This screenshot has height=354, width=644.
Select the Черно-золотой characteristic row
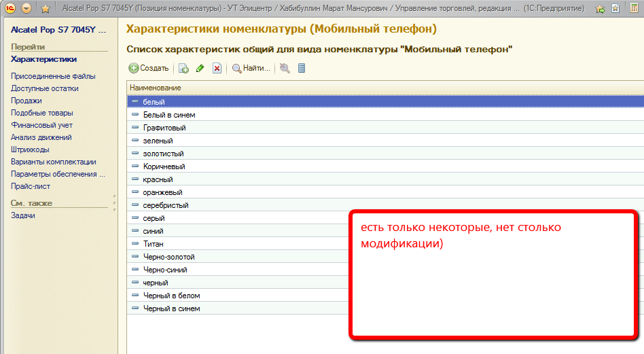(x=168, y=257)
